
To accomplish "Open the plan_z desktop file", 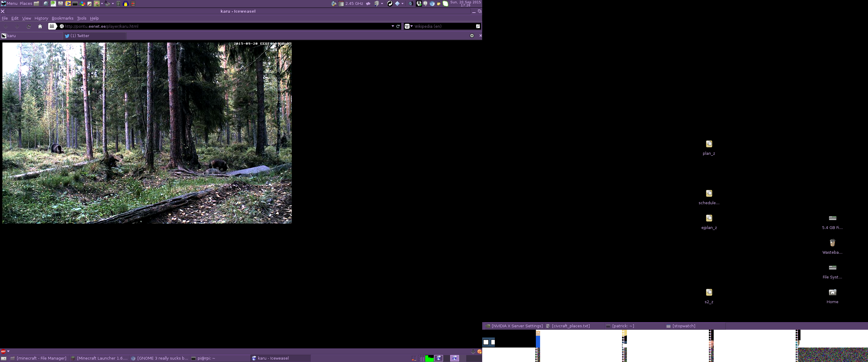I will (x=709, y=148).
